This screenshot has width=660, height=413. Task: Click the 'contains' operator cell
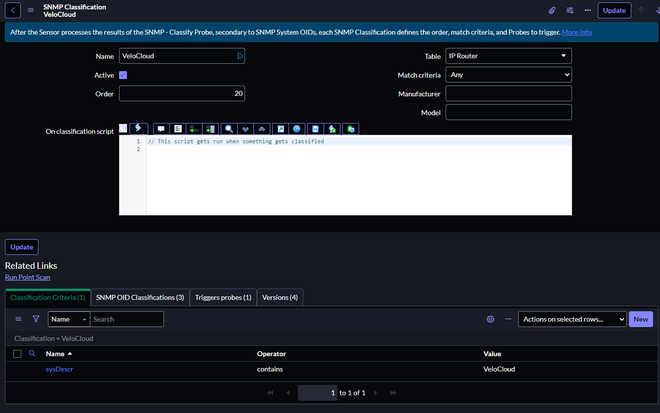click(x=270, y=369)
